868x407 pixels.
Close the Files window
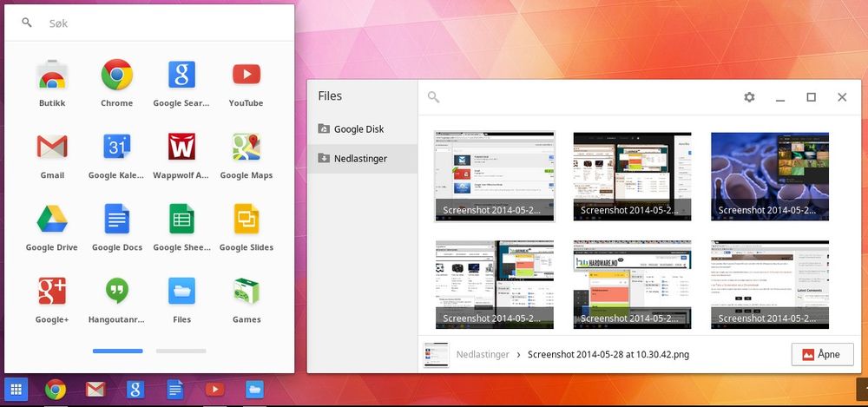[842, 97]
